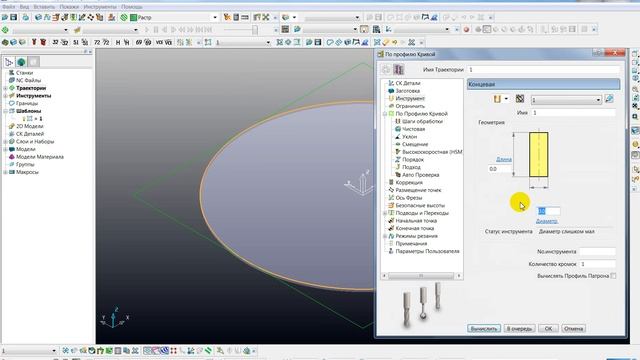Click the calculator icon in top toolbar
The width and height of the screenshot is (640, 360).
236,17
